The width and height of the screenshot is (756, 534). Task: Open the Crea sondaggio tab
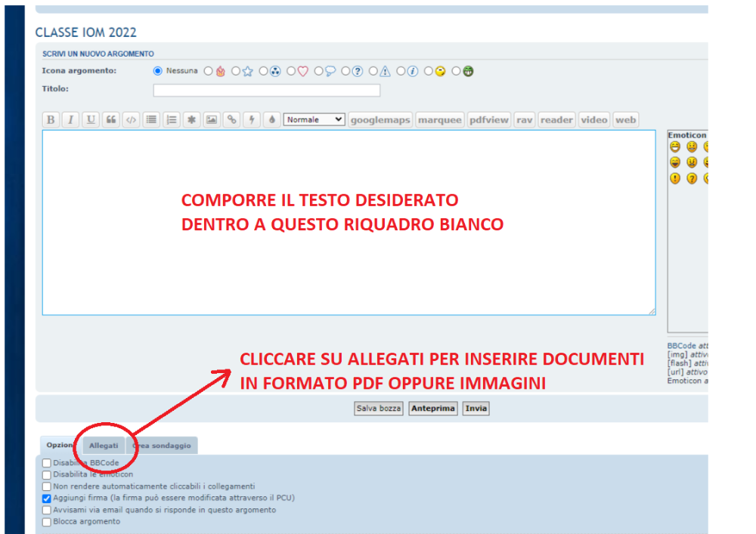click(162, 446)
